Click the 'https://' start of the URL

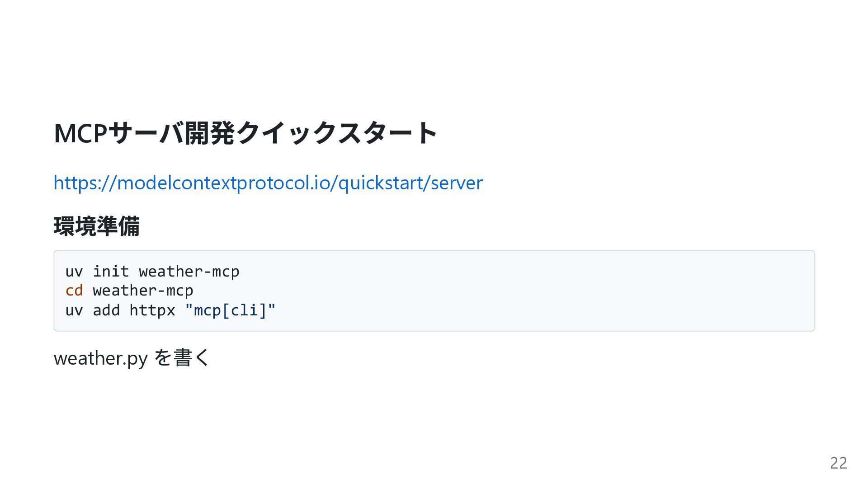[x=85, y=183]
